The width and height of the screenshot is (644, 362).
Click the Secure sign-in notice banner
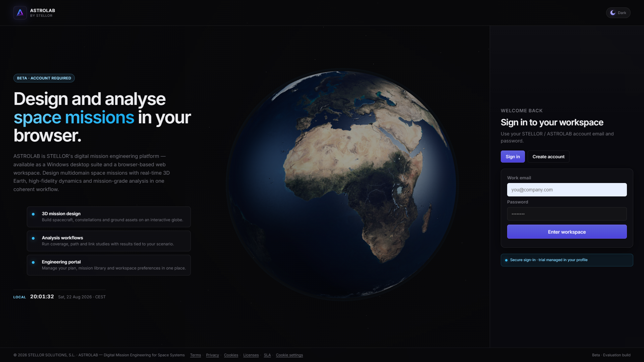tap(567, 260)
